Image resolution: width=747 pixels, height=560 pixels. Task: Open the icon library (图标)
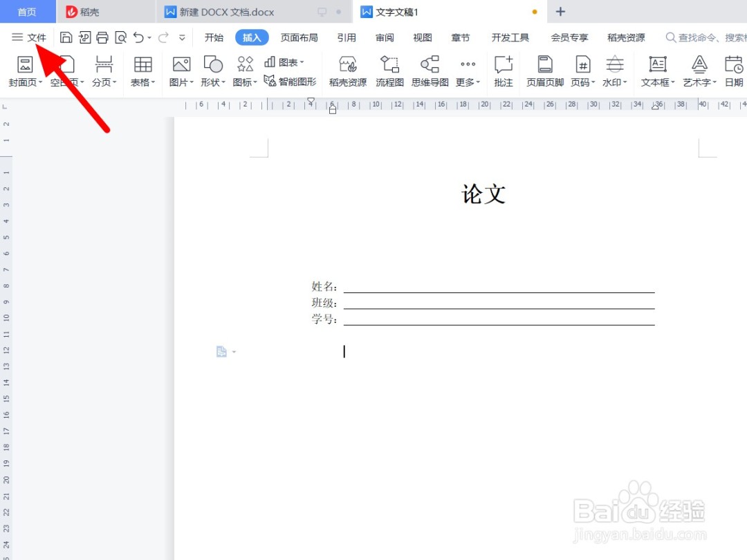(244, 71)
